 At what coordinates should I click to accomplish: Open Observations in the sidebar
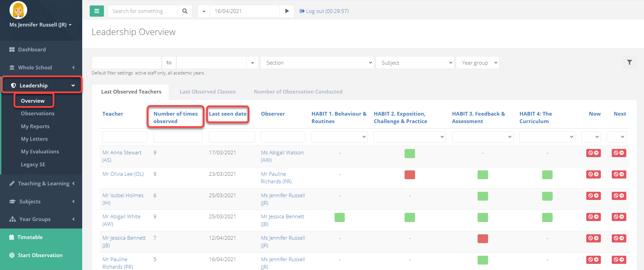(x=38, y=113)
